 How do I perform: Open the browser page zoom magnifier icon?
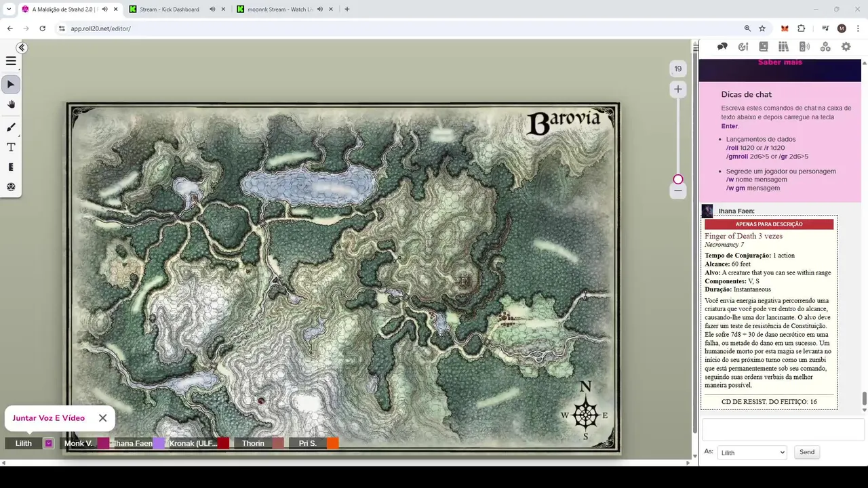click(x=747, y=28)
